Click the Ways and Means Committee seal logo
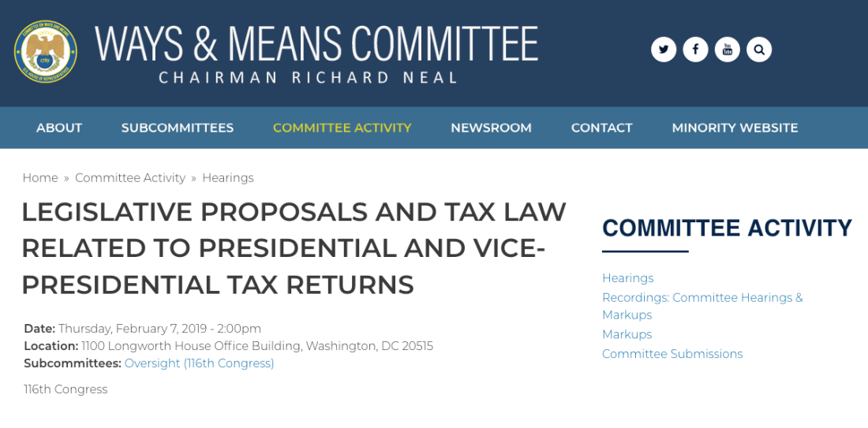 [x=46, y=51]
